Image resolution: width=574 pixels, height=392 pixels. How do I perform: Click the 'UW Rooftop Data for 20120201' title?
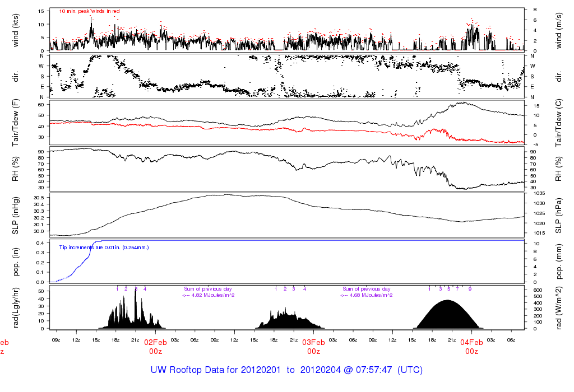pos(215,370)
